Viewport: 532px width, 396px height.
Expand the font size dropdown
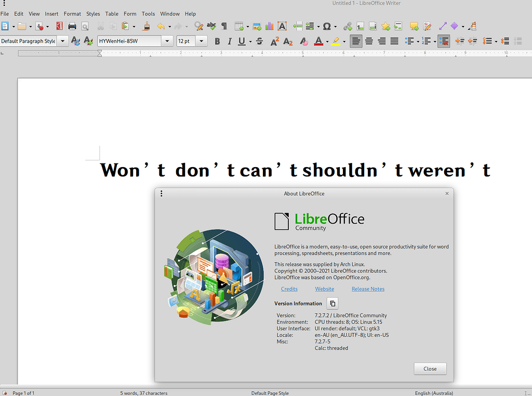tap(202, 40)
